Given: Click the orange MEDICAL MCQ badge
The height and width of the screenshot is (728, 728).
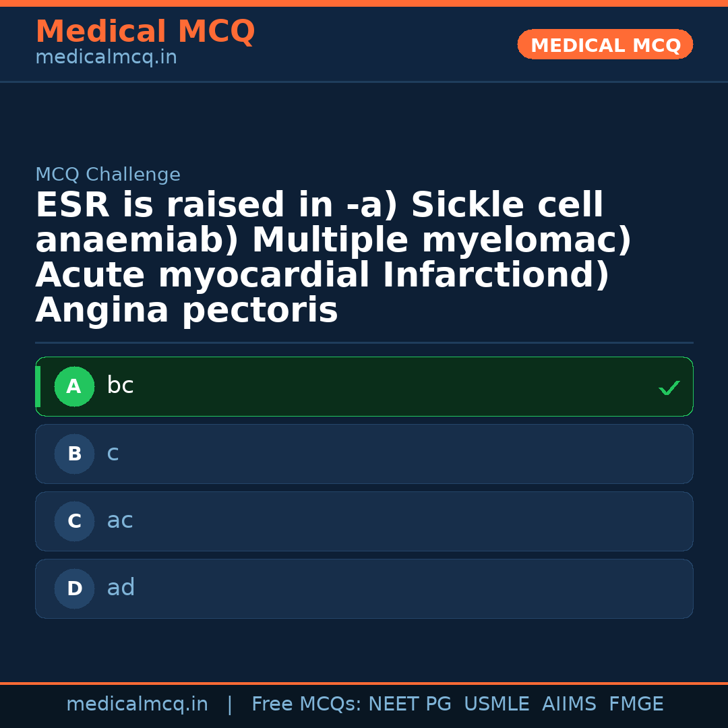Looking at the screenshot, I should coord(605,44).
